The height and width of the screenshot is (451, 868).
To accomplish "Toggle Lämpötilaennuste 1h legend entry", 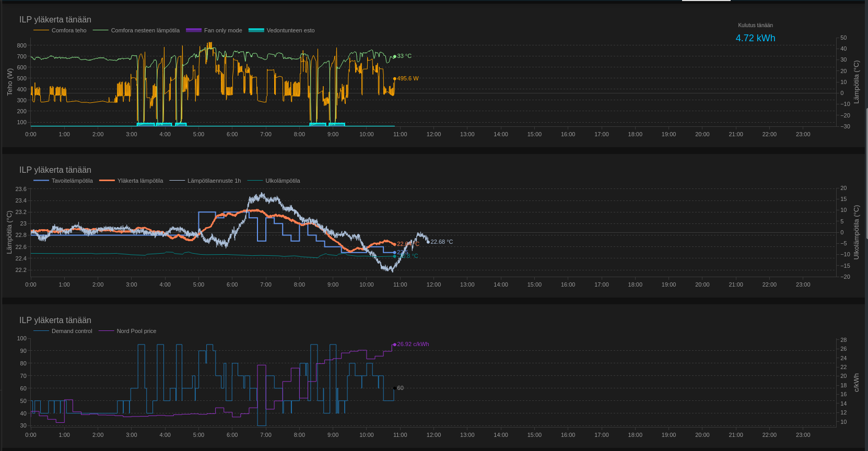I will click(x=214, y=181).
